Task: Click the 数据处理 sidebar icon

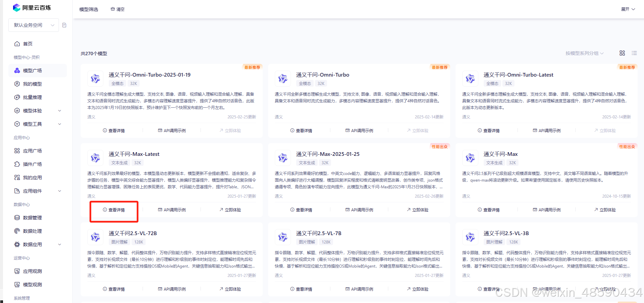Action: tap(17, 231)
